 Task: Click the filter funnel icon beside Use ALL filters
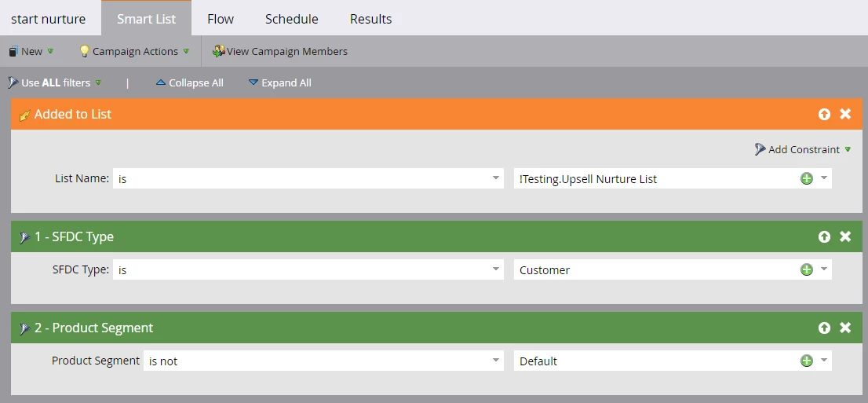[13, 83]
